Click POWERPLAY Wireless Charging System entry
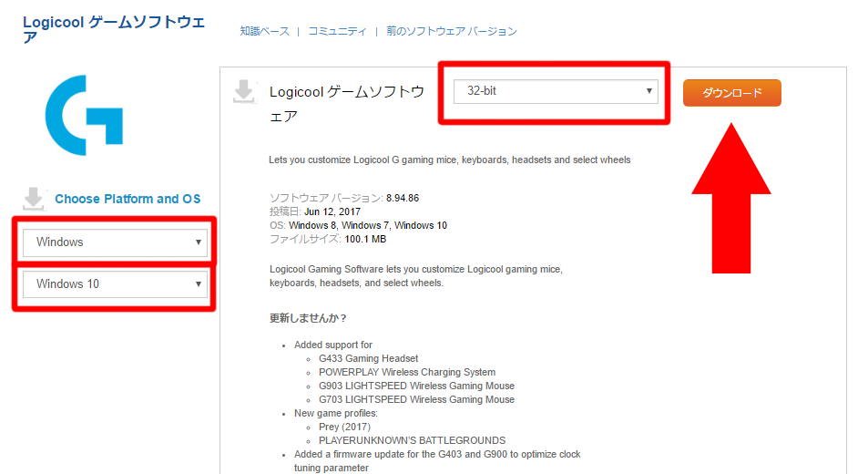Viewport: 868px width, 474px height. (407, 372)
